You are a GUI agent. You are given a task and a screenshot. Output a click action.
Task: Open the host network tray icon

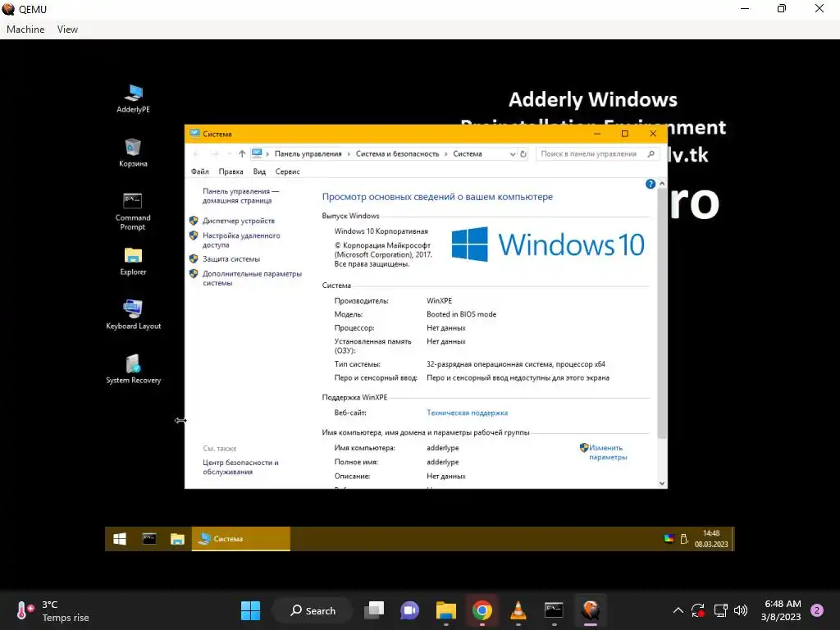click(x=720, y=610)
